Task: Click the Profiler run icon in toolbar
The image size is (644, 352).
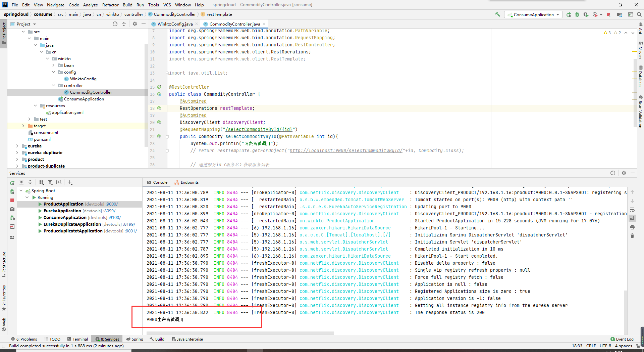Action: click(595, 14)
